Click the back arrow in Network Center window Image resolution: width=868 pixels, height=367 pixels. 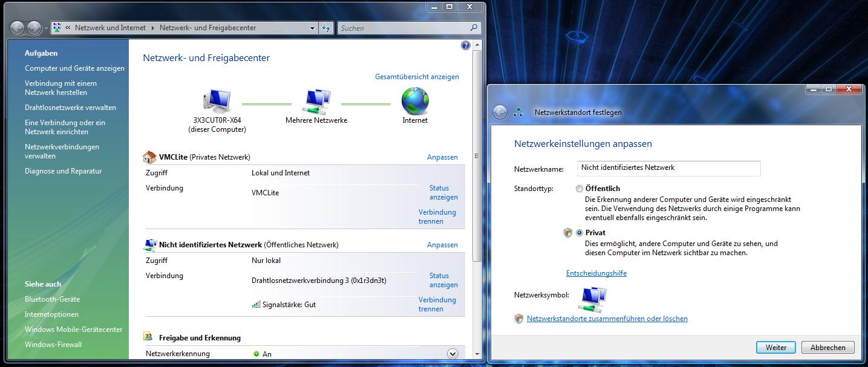(18, 28)
